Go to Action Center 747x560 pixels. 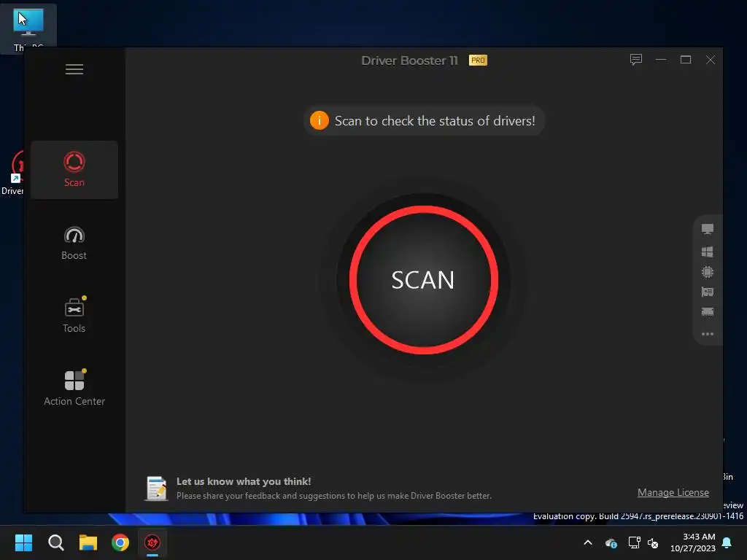point(74,388)
